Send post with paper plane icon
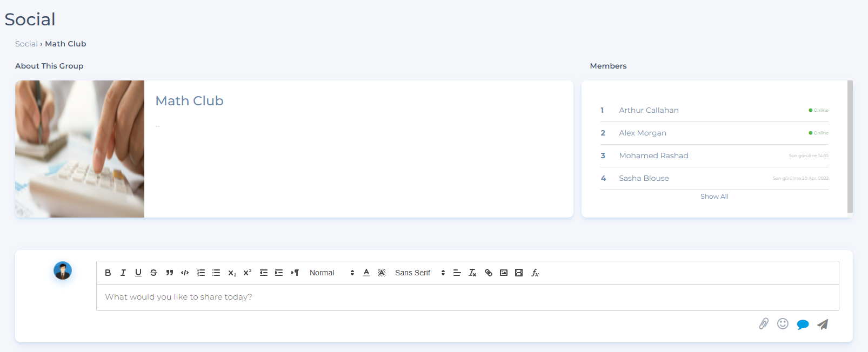The width and height of the screenshot is (868, 352). click(x=823, y=324)
